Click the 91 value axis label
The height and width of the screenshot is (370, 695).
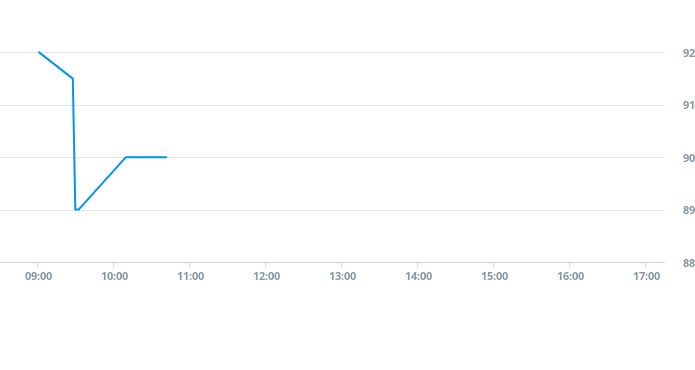pyautogui.click(x=689, y=105)
